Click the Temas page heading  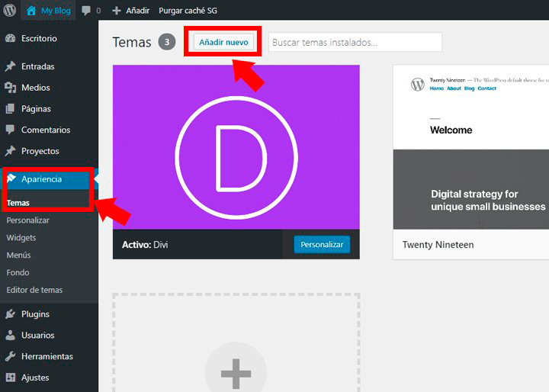[132, 43]
